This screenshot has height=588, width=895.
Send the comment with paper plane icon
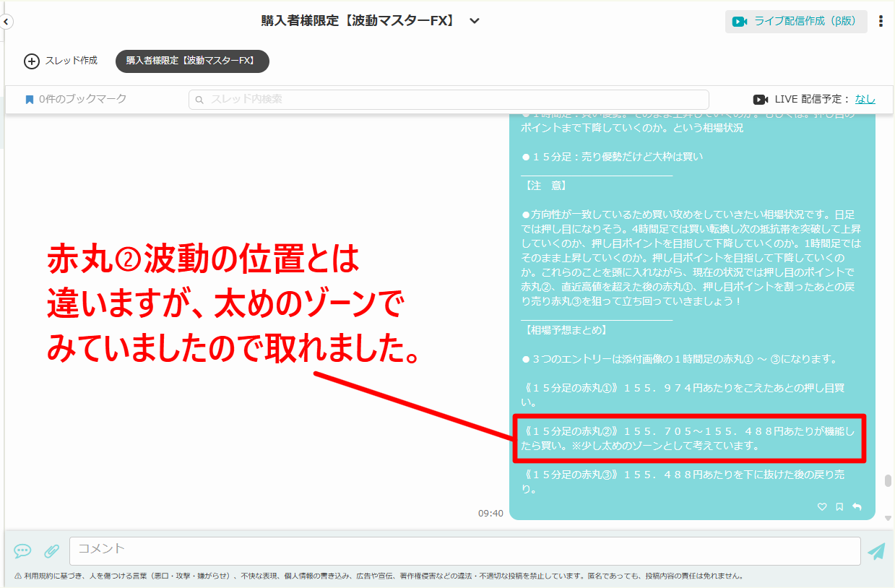coord(876,551)
